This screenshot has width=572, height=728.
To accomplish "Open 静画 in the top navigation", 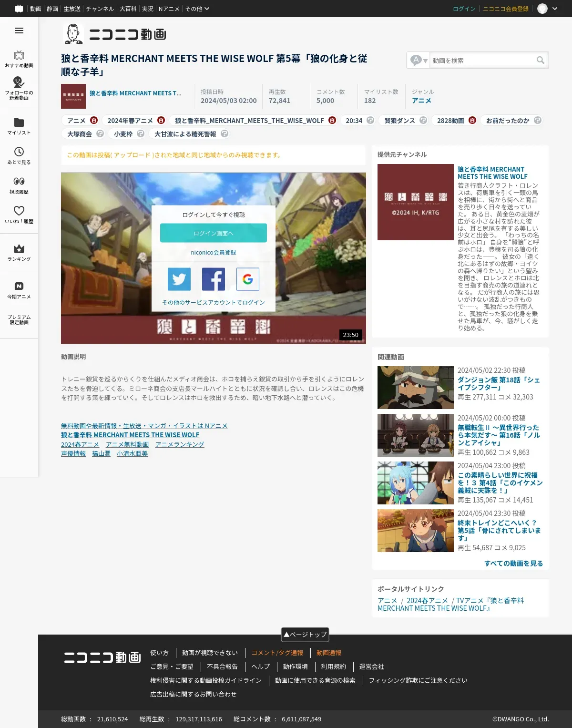I will pos(52,9).
